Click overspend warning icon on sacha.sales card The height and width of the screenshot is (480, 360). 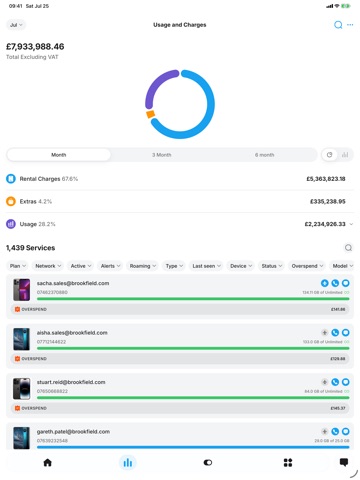(x=17, y=309)
